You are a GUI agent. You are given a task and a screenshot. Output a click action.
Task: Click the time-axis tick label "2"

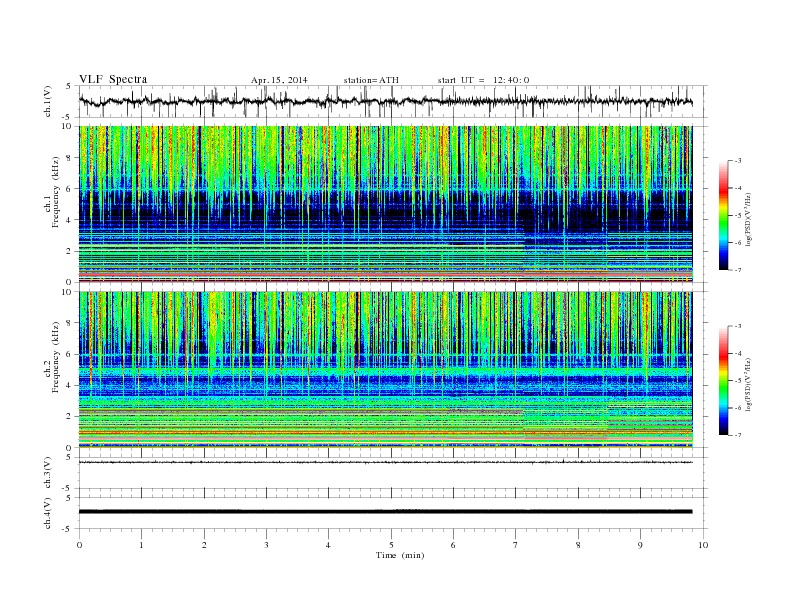204,545
